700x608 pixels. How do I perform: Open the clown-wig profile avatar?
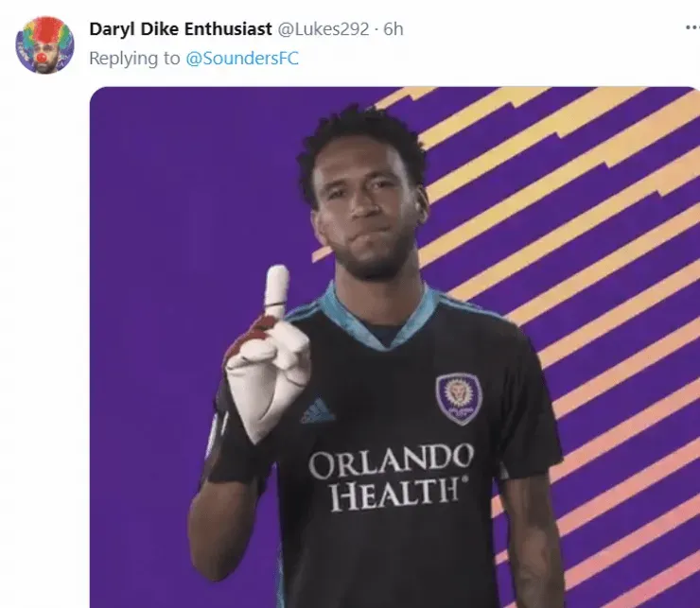click(x=44, y=44)
